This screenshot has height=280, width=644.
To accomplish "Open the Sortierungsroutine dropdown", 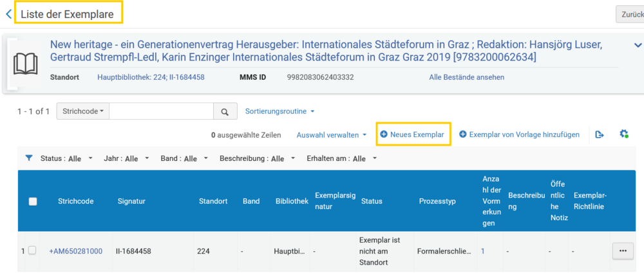I will (279, 111).
